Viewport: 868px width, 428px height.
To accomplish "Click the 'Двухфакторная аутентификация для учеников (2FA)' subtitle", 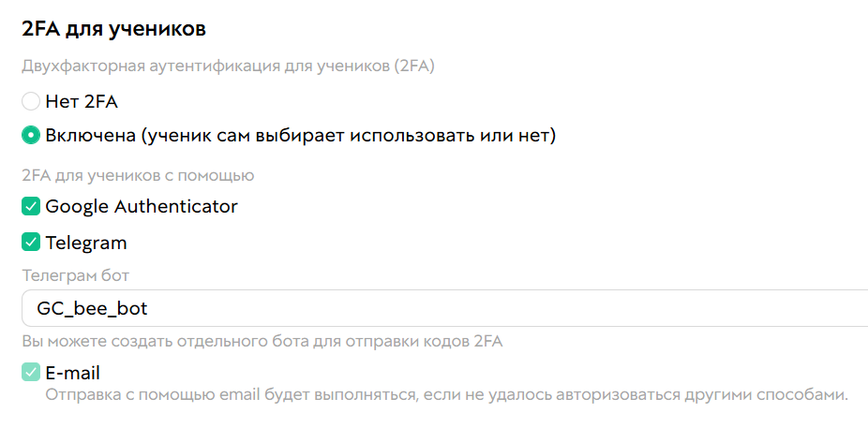I will 228,66.
